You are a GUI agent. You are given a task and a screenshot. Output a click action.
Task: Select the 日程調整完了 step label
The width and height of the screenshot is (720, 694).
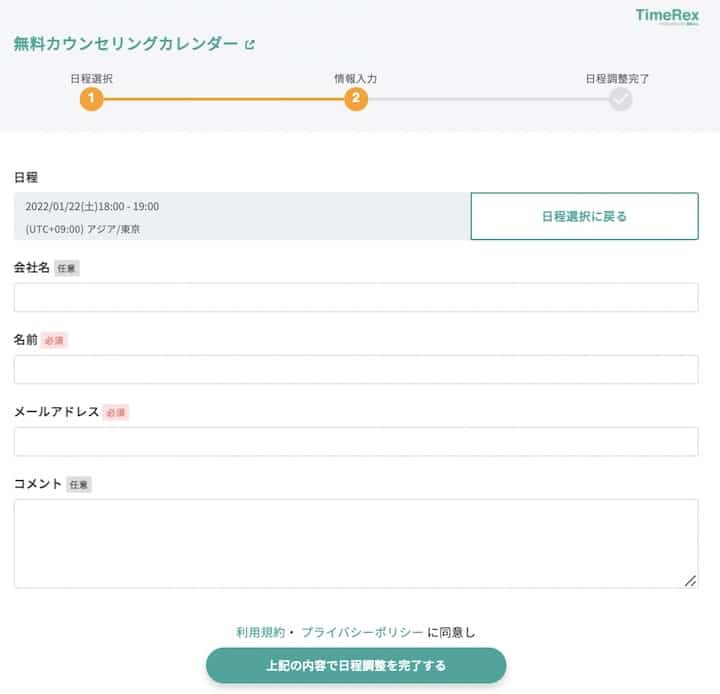(617, 77)
